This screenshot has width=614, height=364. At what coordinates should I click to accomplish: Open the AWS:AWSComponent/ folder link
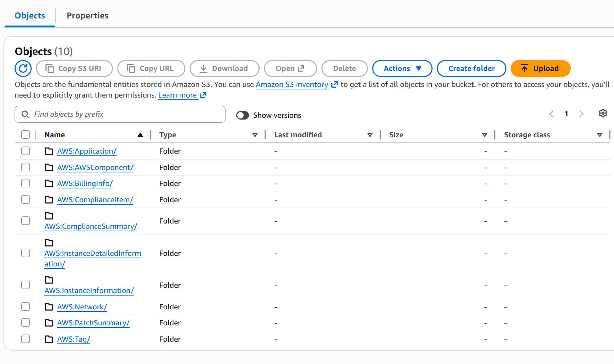coord(95,167)
